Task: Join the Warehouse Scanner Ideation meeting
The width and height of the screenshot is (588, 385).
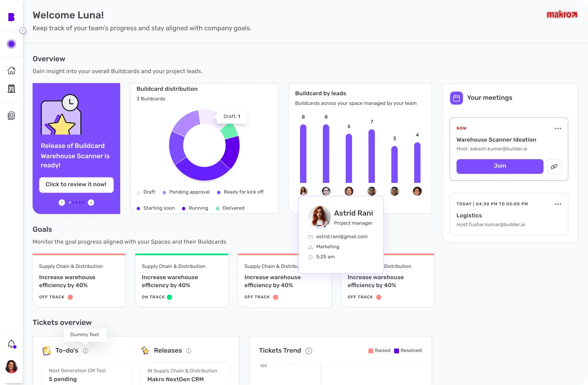Action: click(x=500, y=166)
